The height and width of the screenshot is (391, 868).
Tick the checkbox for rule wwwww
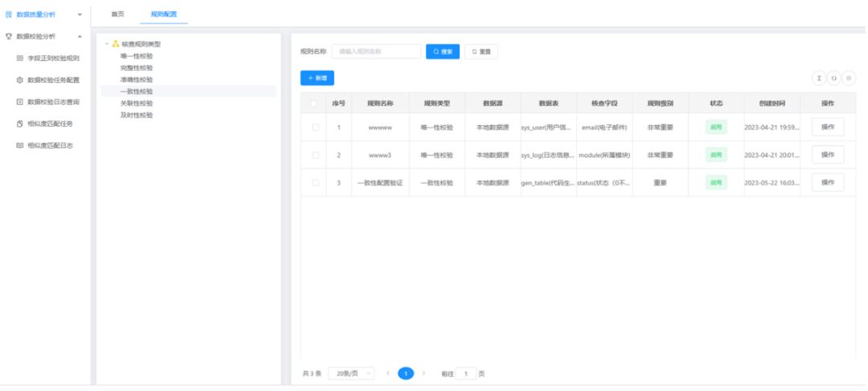[316, 127]
